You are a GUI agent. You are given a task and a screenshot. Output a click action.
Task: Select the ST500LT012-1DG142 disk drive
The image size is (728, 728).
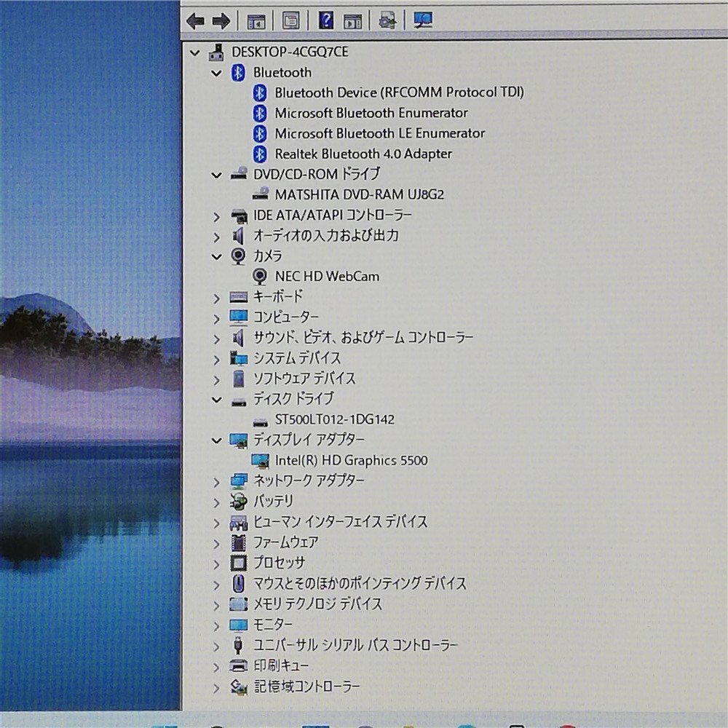click(335, 420)
